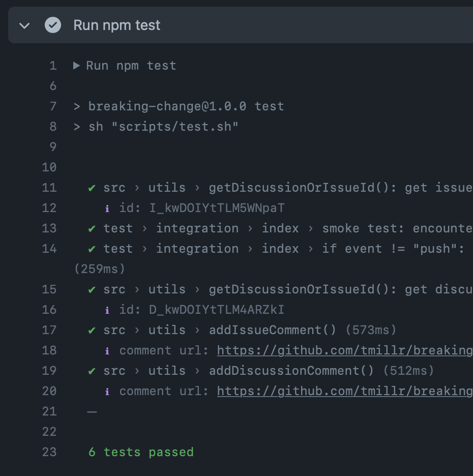Click green checkmark on line 14 event push test
473x476 pixels.
pos(92,249)
